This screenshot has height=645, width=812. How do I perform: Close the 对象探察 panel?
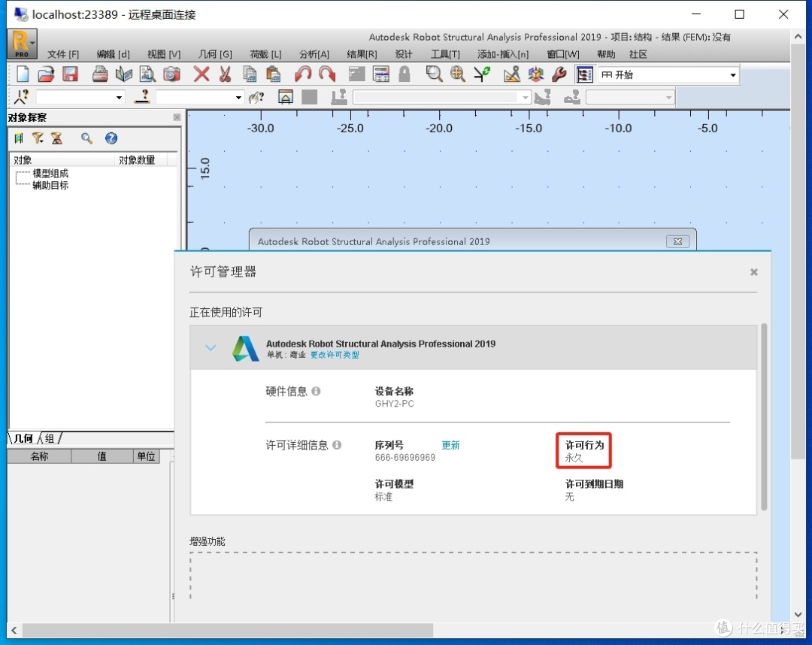coord(177,117)
